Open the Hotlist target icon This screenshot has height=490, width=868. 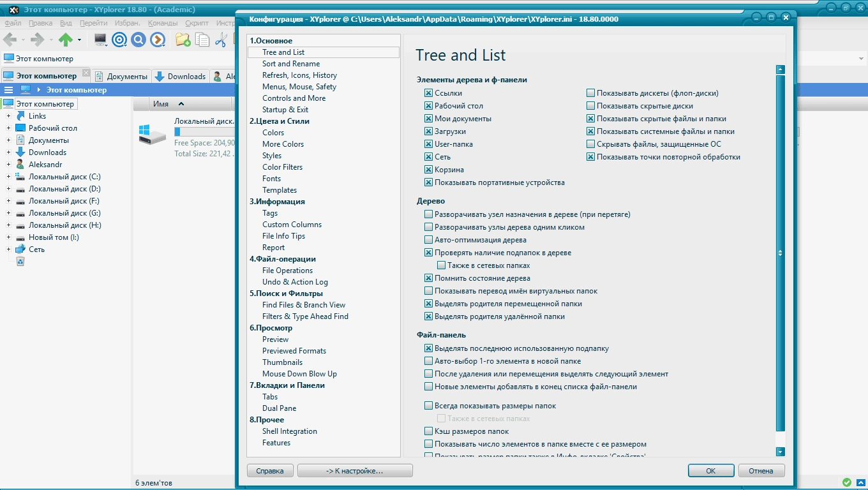point(119,40)
